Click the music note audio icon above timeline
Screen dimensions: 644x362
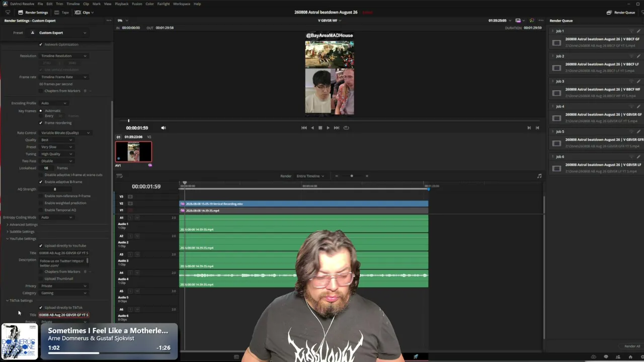(x=539, y=176)
